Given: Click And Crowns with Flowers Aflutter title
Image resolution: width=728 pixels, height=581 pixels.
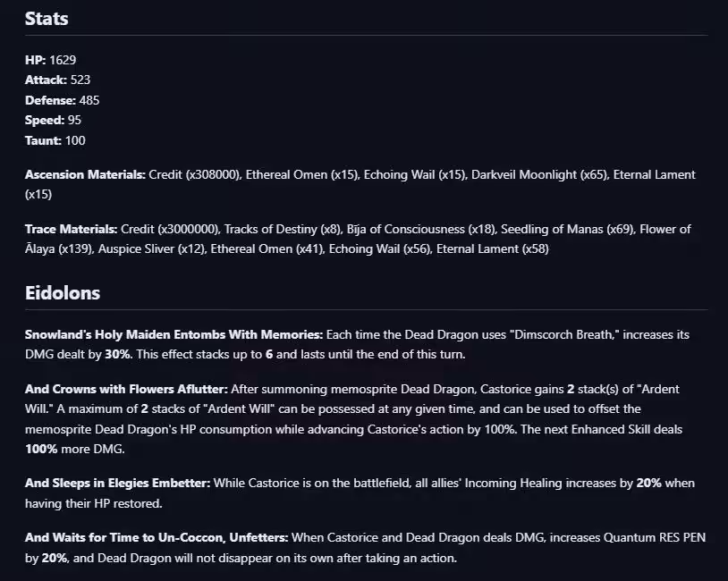Looking at the screenshot, I should [126, 389].
